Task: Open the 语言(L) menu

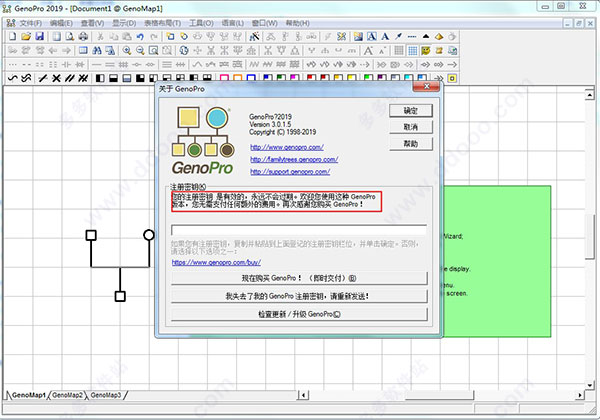Action: point(233,23)
